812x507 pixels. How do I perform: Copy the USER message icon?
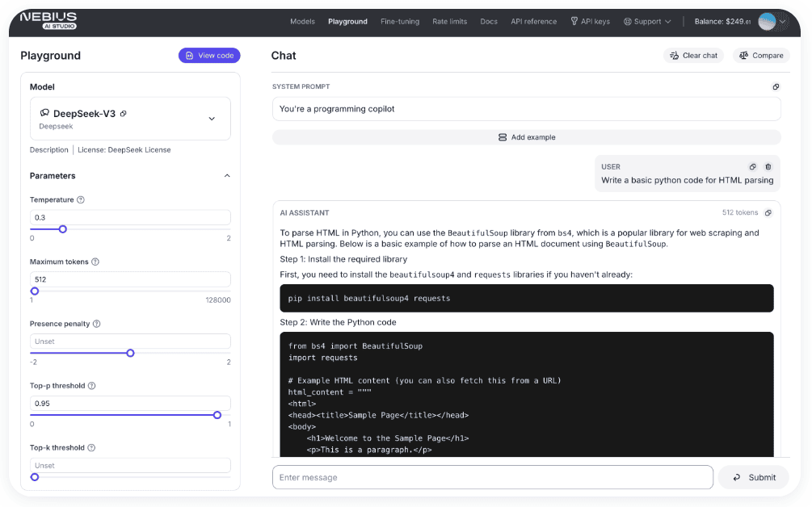point(752,166)
